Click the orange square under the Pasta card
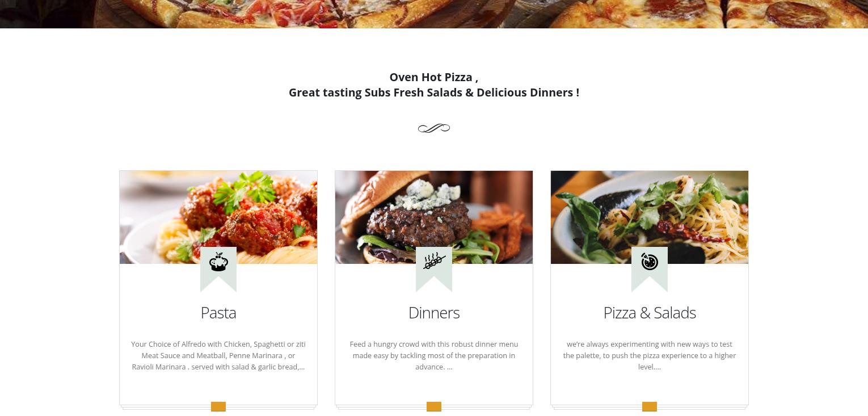Image resolution: width=868 pixels, height=416 pixels. click(218, 406)
